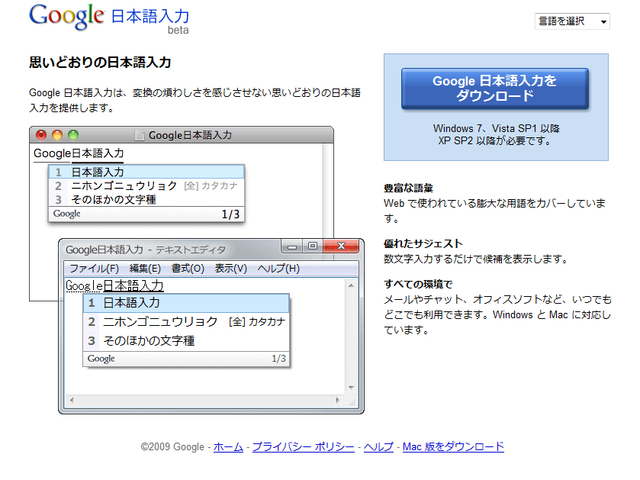Screen dimensions: 640x480
Task: Click 1/3 page counter in Mac candidate list
Action: click(231, 214)
